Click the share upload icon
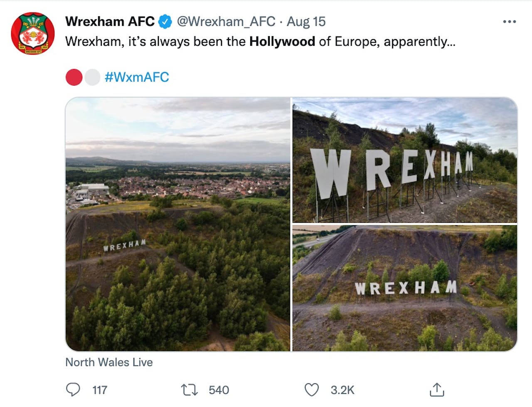Screen dimensions: 532x407 (x=437, y=390)
